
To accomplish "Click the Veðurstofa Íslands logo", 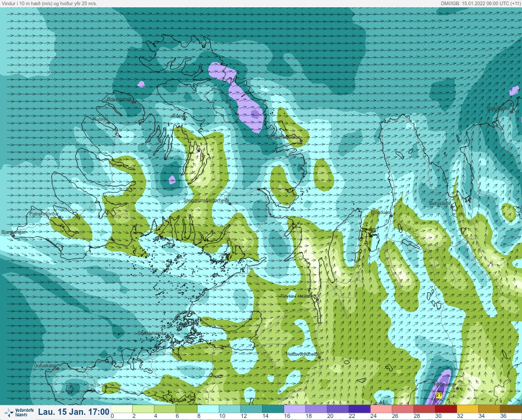I will [18, 413].
